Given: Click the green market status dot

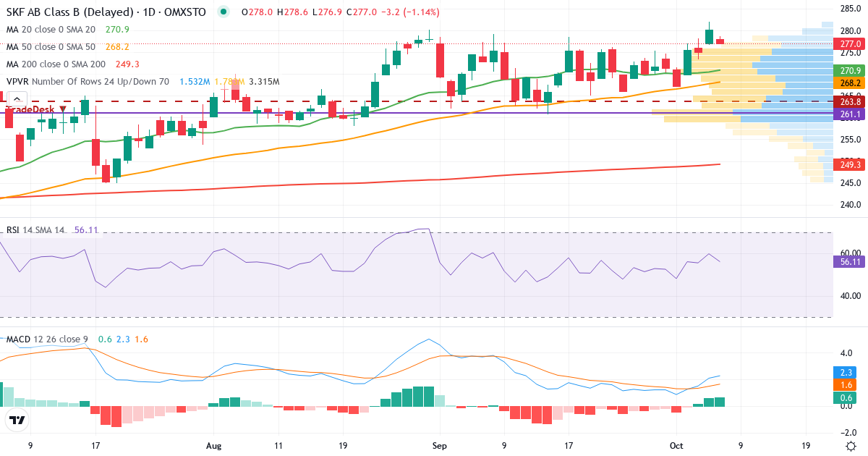Looking at the screenshot, I should (x=224, y=12).
